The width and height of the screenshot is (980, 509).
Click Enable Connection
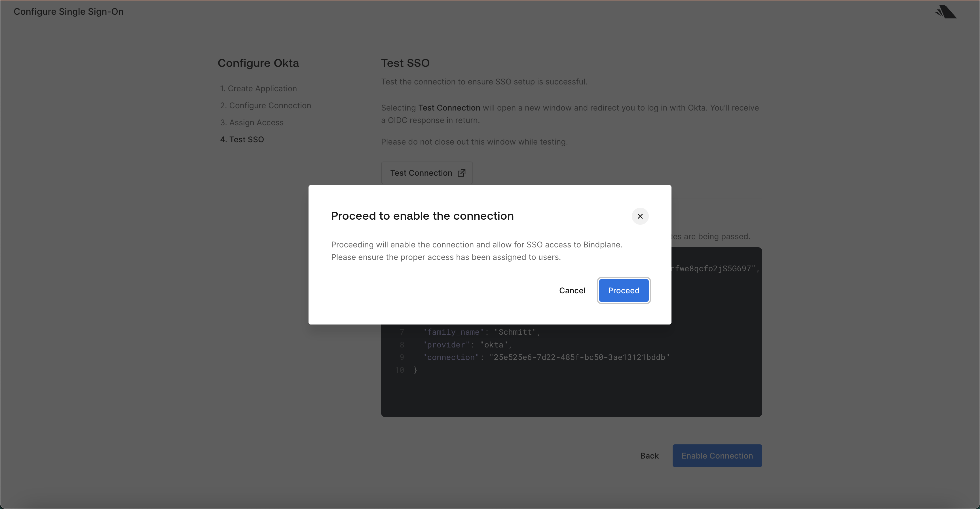tap(717, 455)
